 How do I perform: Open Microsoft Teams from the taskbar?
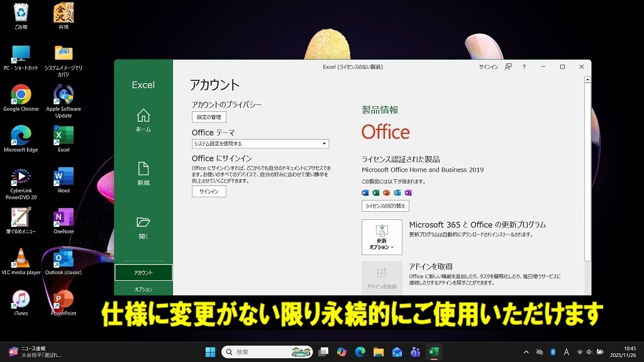(415, 352)
